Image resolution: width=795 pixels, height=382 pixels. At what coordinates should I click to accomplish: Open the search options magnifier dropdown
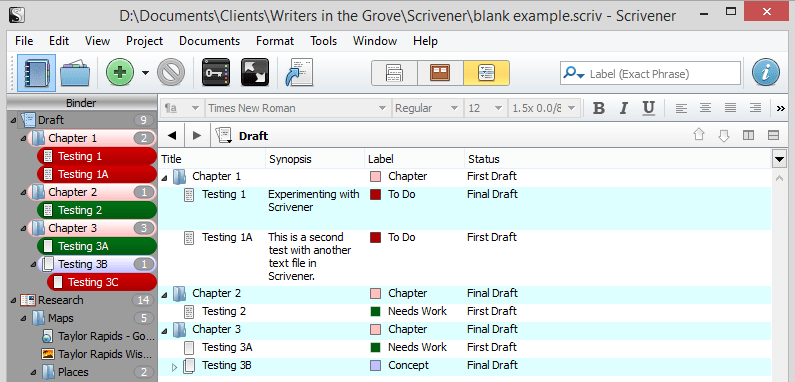[x=574, y=74]
